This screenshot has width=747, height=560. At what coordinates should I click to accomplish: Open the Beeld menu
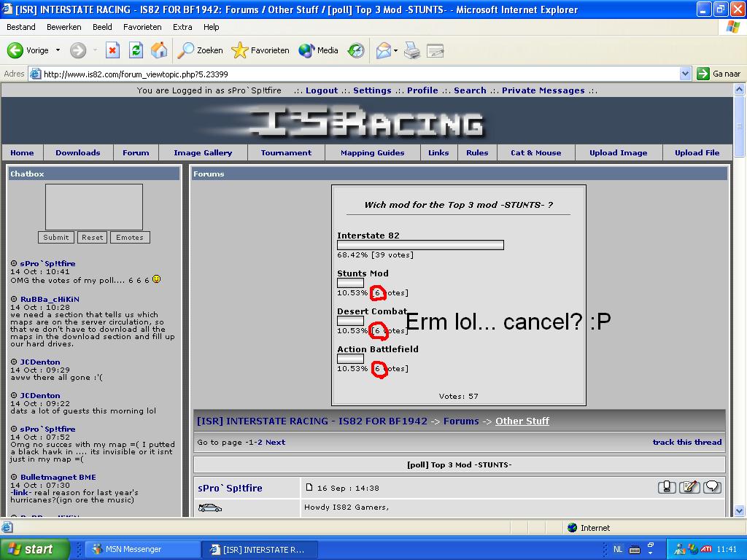point(102,27)
